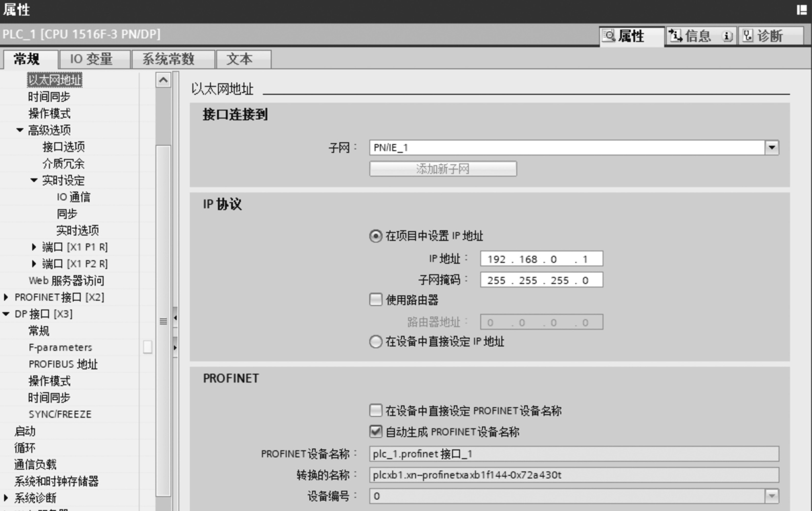The image size is (812, 511).
Task: Enable the 使用路由器 checkbox
Action: (376, 299)
